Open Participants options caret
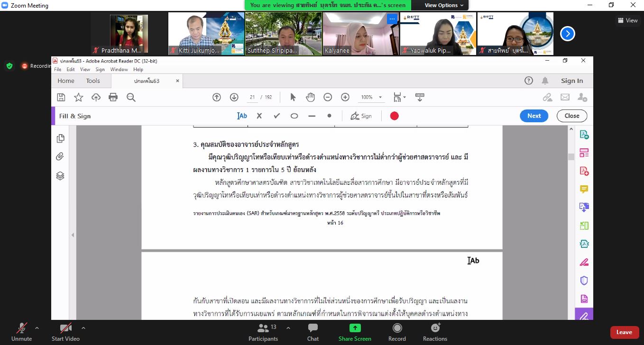Image resolution: width=644 pixels, height=345 pixels. pos(288,327)
